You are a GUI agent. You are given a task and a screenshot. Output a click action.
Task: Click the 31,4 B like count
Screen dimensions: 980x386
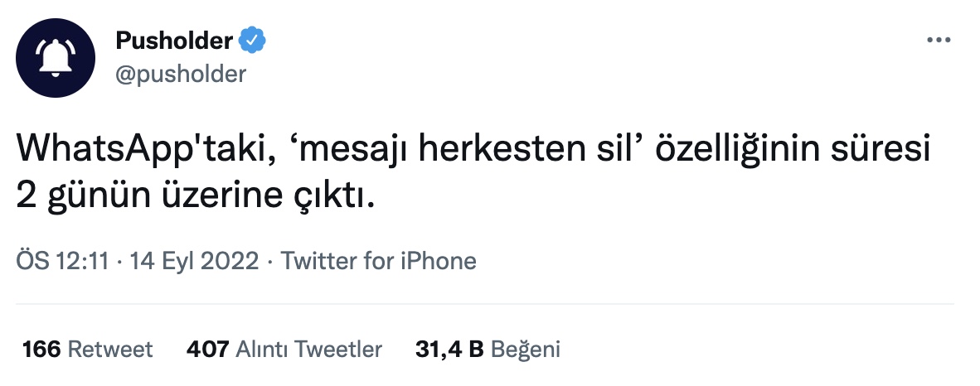click(449, 350)
